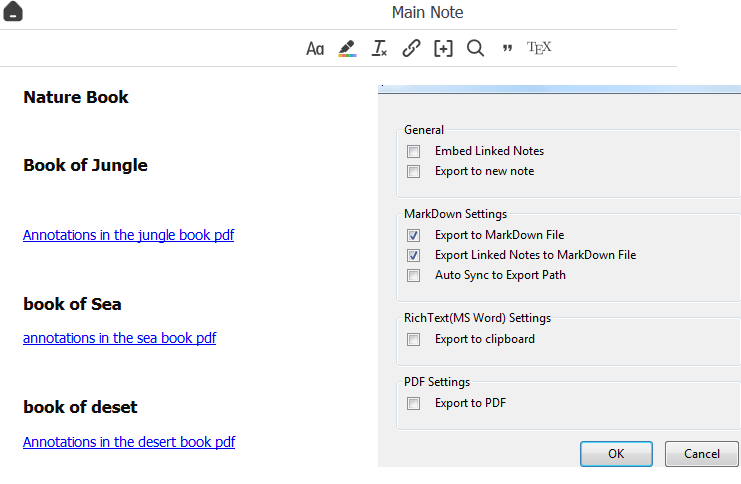This screenshot has width=741, height=484.
Task: Click the book of deset heading
Action: (80, 407)
